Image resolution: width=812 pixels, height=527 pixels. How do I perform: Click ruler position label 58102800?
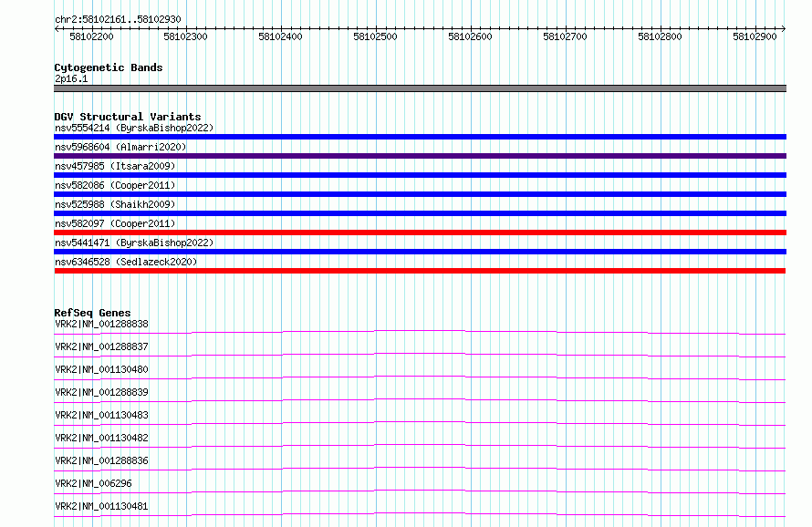(660, 36)
